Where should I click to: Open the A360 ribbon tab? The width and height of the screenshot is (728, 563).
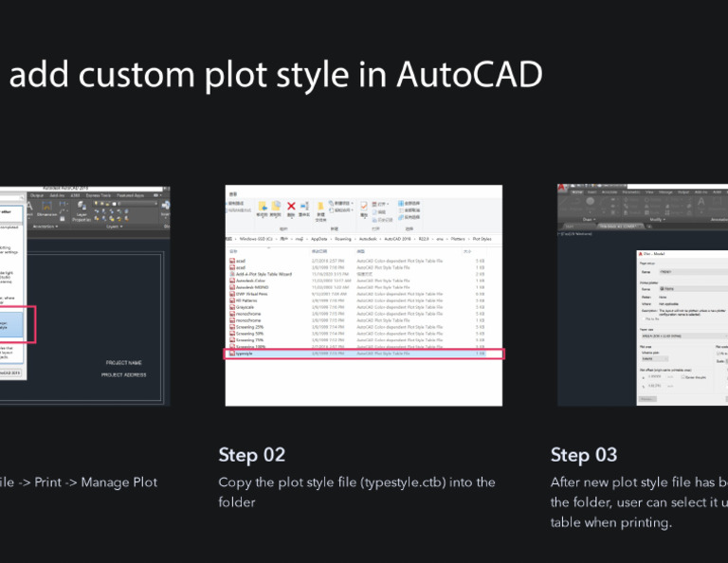coord(75,195)
